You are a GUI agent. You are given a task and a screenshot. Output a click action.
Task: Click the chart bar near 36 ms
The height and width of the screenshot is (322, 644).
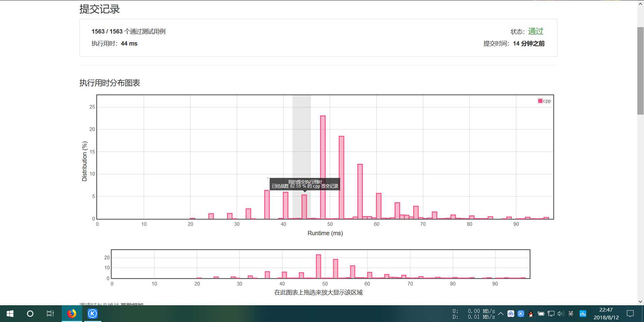coord(267,204)
